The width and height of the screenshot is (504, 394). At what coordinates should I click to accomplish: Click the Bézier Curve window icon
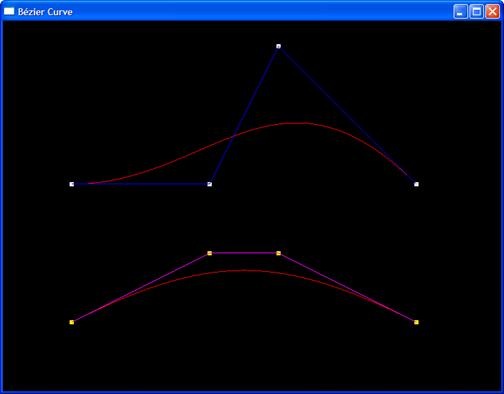pyautogui.click(x=9, y=11)
